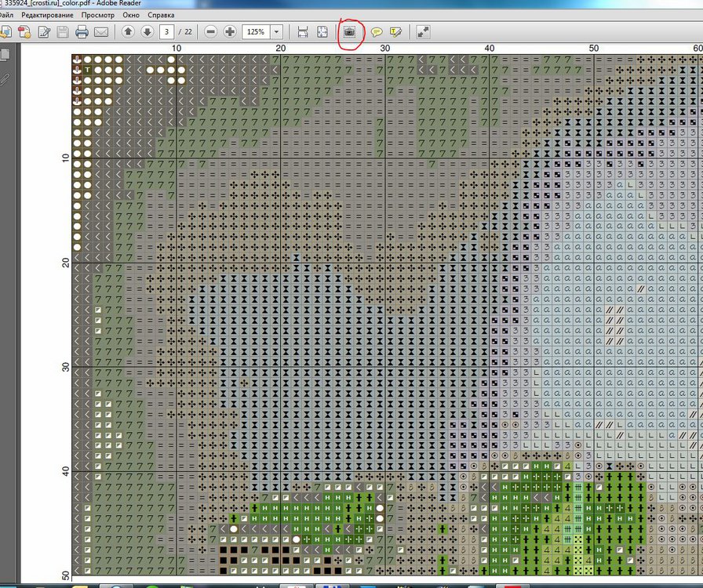Go to next page with down arrow
Screen dimensions: 703x588
point(147,32)
